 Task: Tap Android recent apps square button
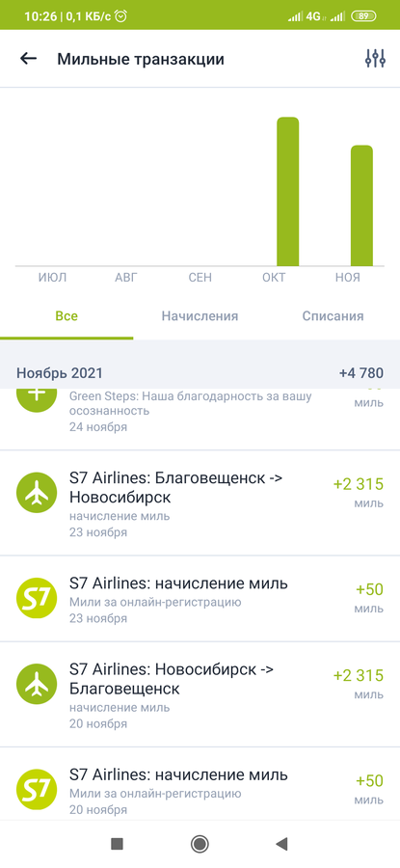click(117, 844)
